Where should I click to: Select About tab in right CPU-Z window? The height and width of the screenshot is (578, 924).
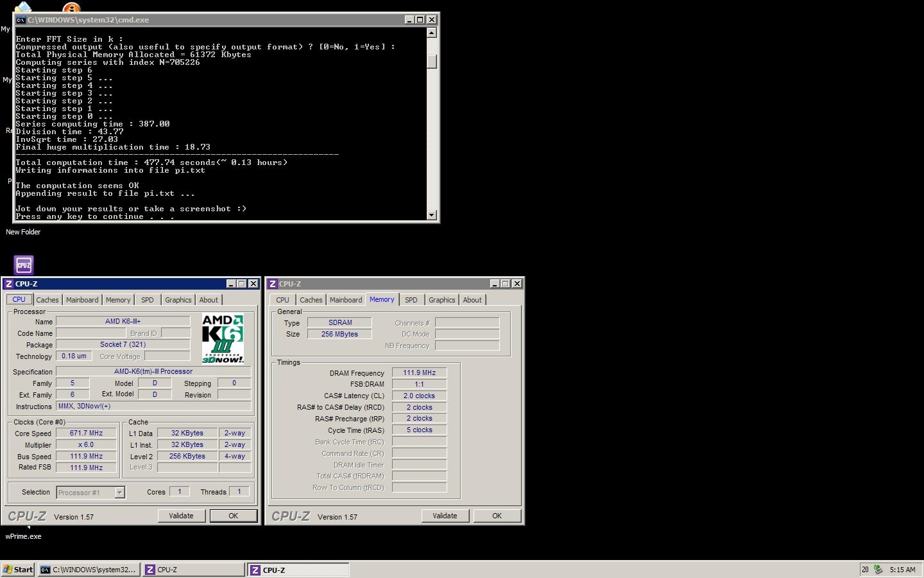point(472,300)
